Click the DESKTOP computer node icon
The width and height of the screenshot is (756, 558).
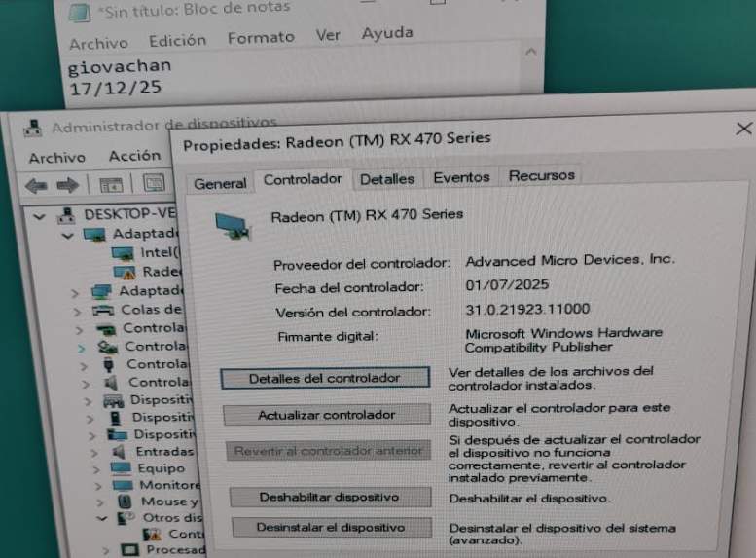pyautogui.click(x=66, y=215)
